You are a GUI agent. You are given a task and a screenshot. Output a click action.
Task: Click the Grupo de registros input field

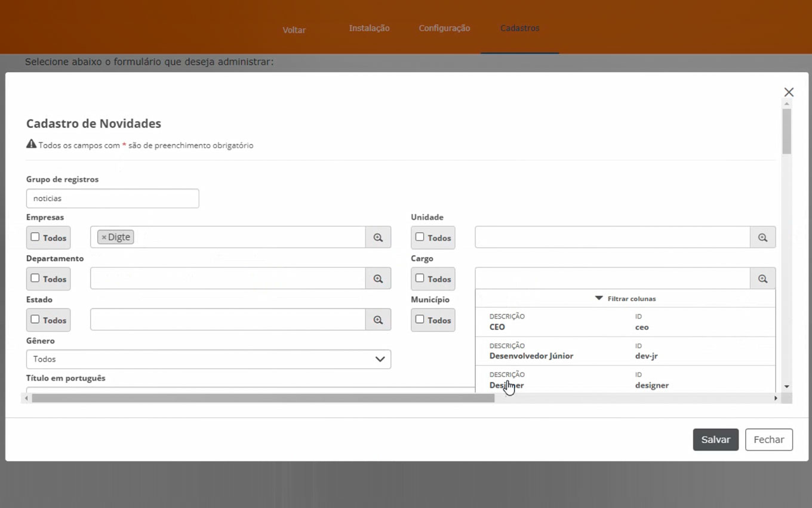click(x=112, y=198)
